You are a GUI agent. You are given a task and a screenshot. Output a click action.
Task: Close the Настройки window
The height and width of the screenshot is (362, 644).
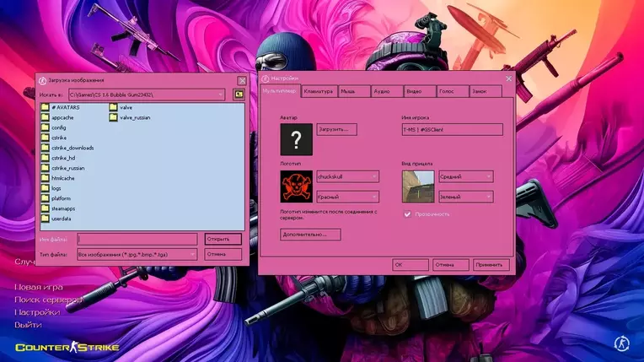click(x=509, y=78)
